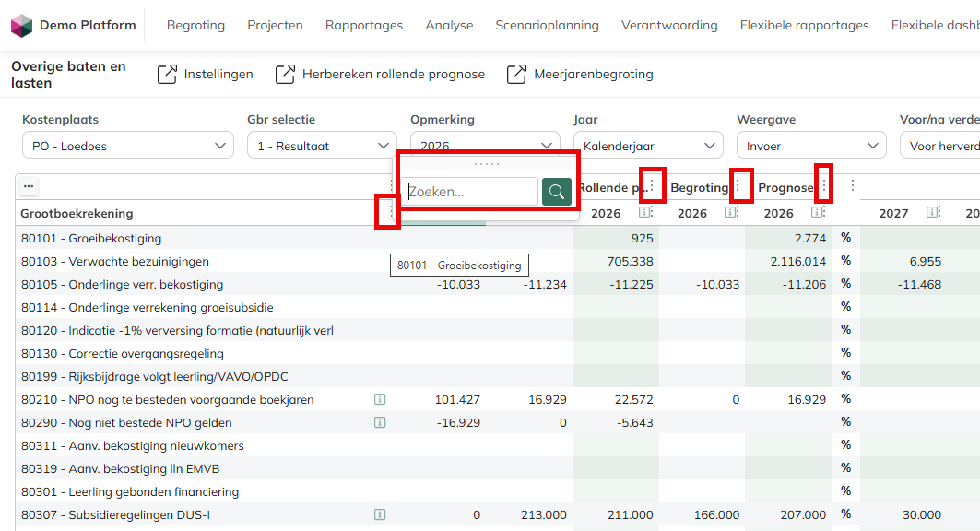Image resolution: width=980 pixels, height=531 pixels.
Task: Switch to Flexibele rapportages
Action: click(805, 26)
